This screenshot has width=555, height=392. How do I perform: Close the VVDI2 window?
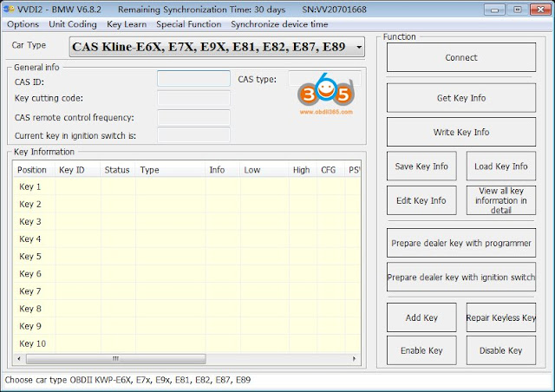[540, 10]
